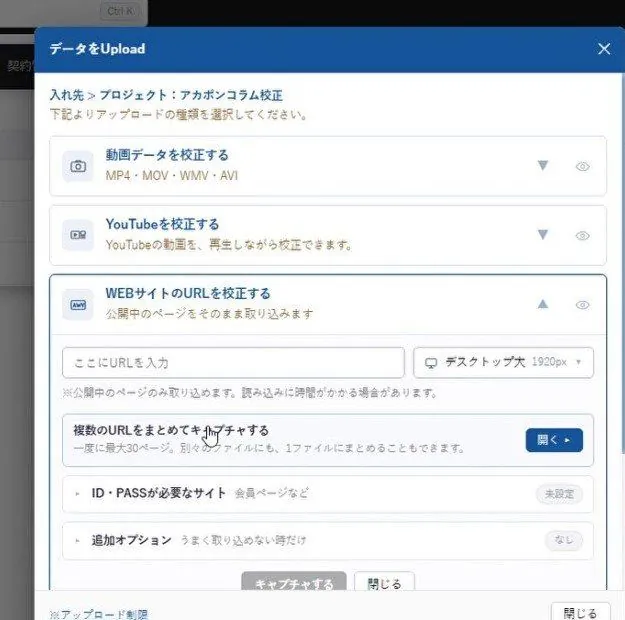The width and height of the screenshot is (625, 620).
Task: Expand 追加オプション section
Action: coord(328,541)
